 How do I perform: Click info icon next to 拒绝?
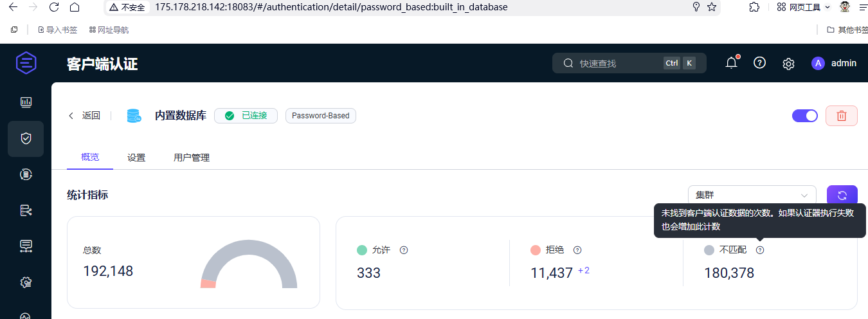577,250
